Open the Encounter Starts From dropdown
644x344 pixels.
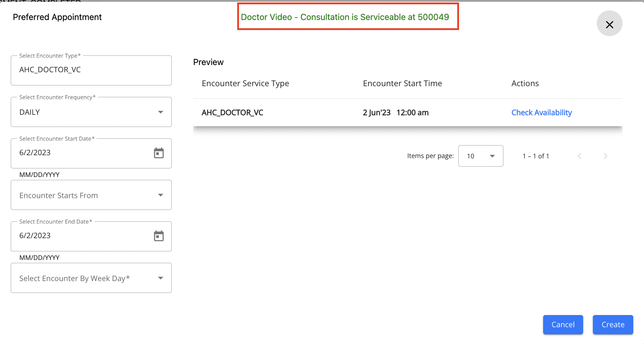[x=91, y=195]
